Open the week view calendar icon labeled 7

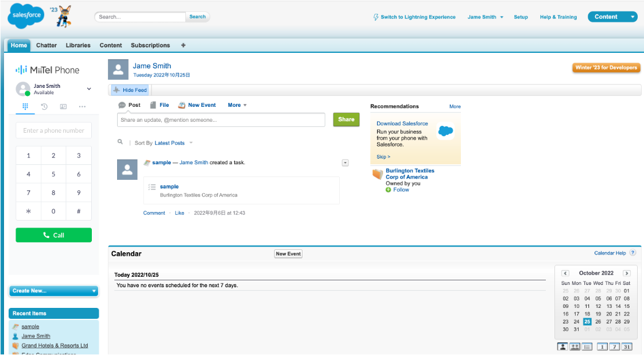[x=614, y=347]
